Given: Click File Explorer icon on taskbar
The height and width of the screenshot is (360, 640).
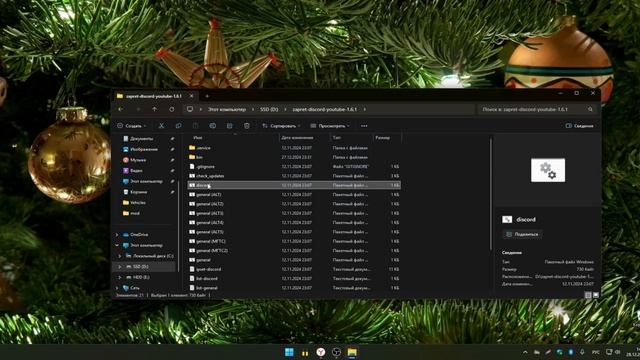Looking at the screenshot, I should coord(352,352).
